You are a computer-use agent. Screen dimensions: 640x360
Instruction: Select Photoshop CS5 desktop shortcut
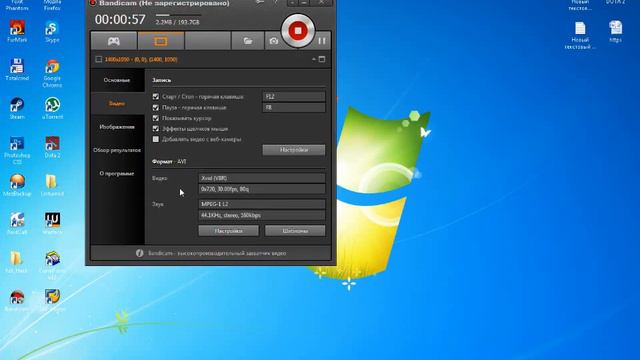tap(17, 150)
